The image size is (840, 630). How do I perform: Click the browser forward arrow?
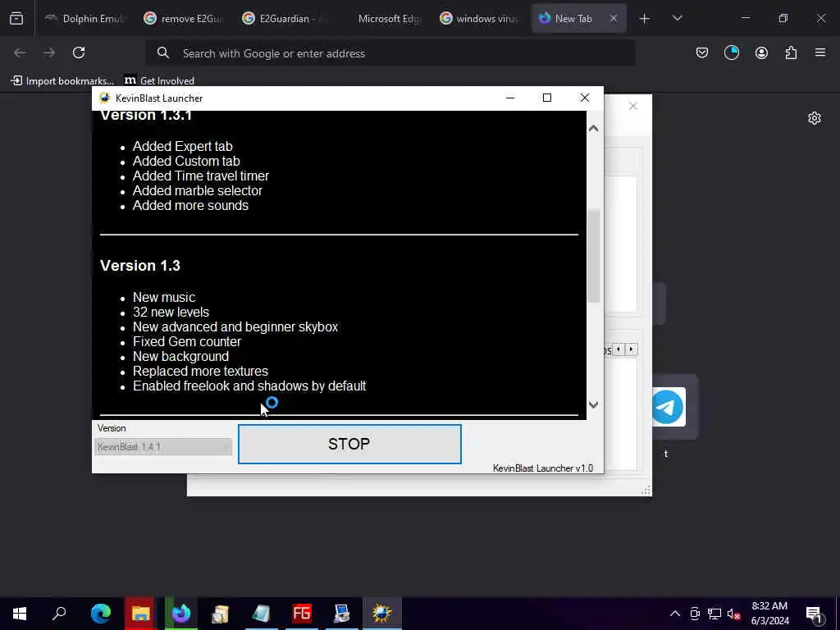coord(49,52)
